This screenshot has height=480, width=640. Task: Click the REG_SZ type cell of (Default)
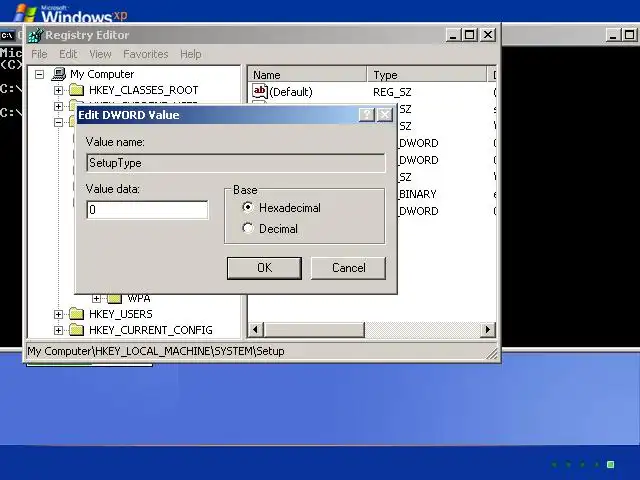tap(392, 92)
